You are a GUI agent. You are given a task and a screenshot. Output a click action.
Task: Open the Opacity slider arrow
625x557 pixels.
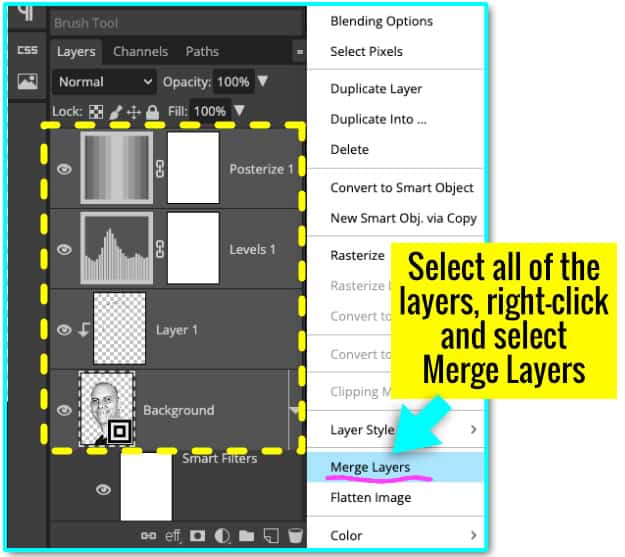click(x=263, y=81)
